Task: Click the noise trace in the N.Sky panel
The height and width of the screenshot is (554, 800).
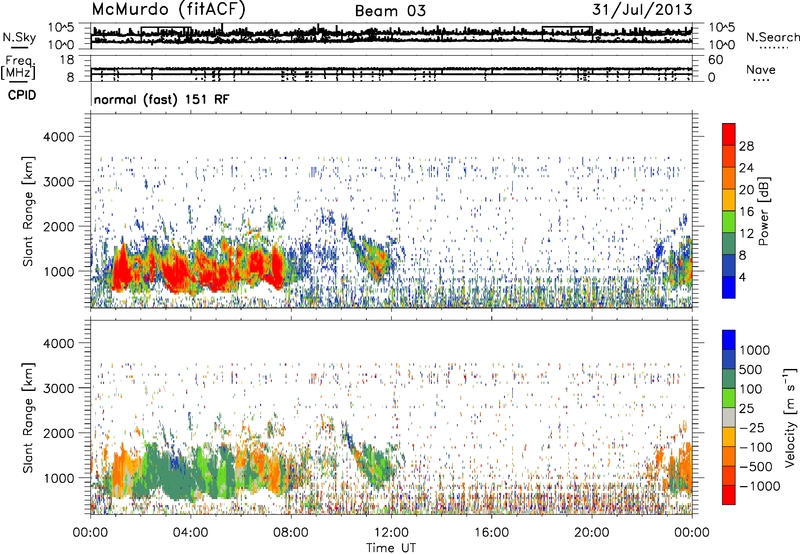Action: 391,34
